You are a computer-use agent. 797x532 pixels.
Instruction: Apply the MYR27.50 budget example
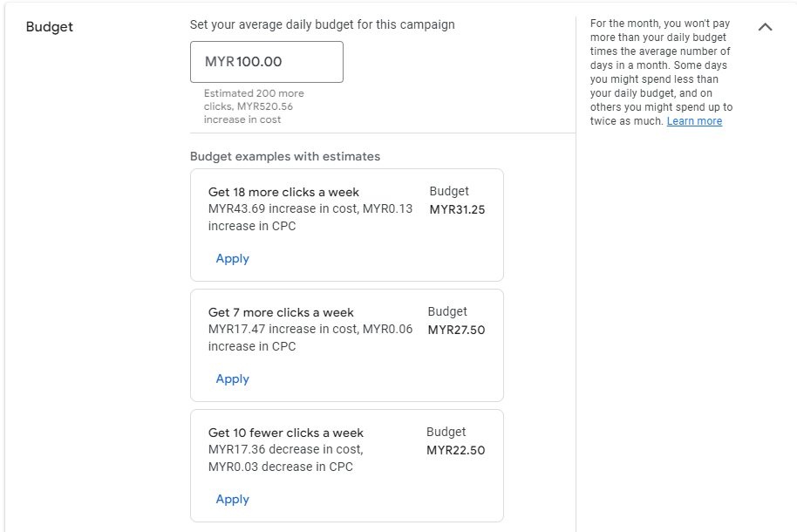click(232, 379)
